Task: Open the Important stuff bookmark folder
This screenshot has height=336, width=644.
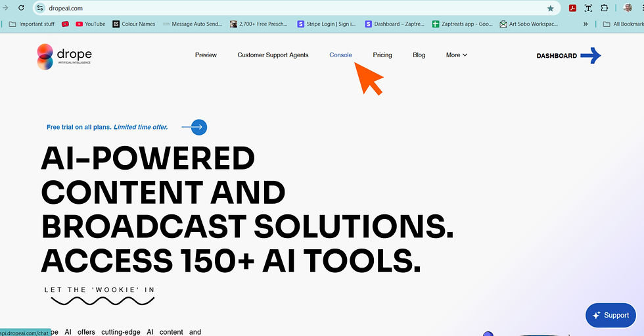Action: 32,24
